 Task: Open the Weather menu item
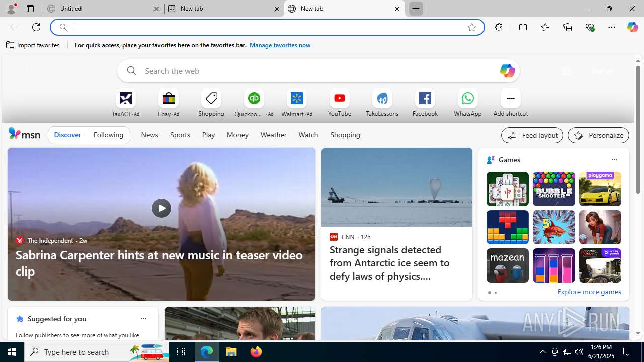[273, 135]
